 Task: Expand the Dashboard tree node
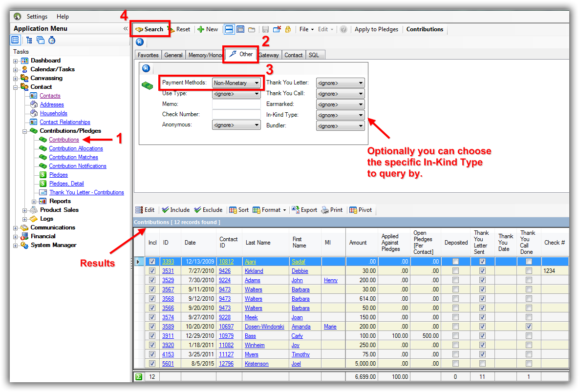16,61
